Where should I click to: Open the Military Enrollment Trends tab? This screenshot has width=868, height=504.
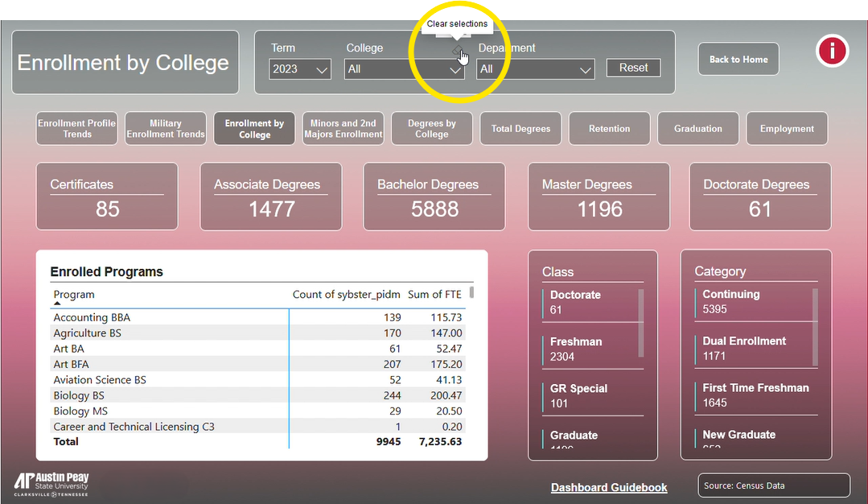(x=166, y=129)
